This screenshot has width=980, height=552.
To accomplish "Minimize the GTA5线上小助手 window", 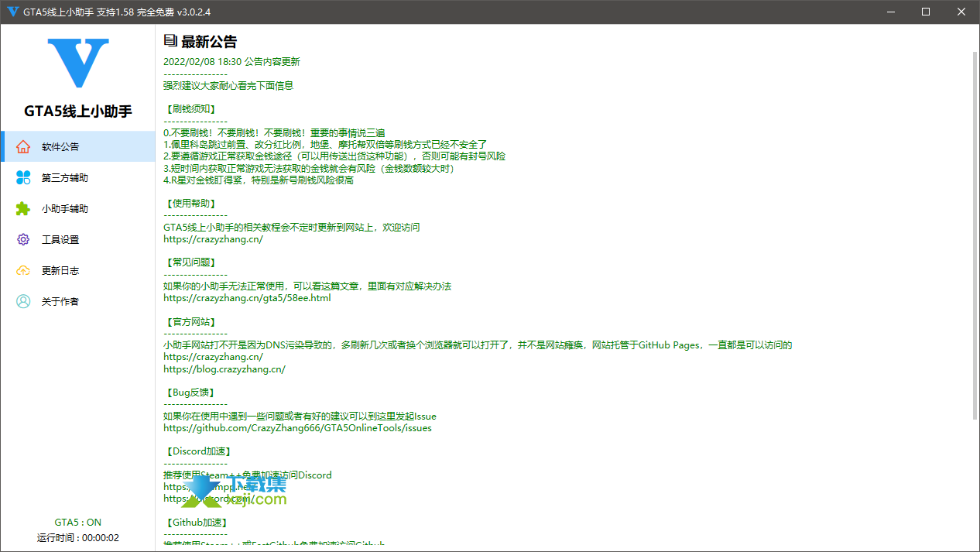I will click(890, 12).
